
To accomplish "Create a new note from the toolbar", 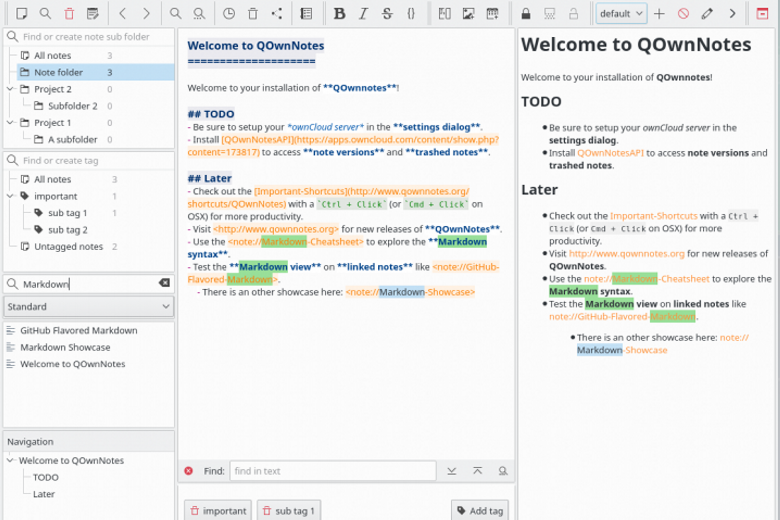I will pos(21,13).
